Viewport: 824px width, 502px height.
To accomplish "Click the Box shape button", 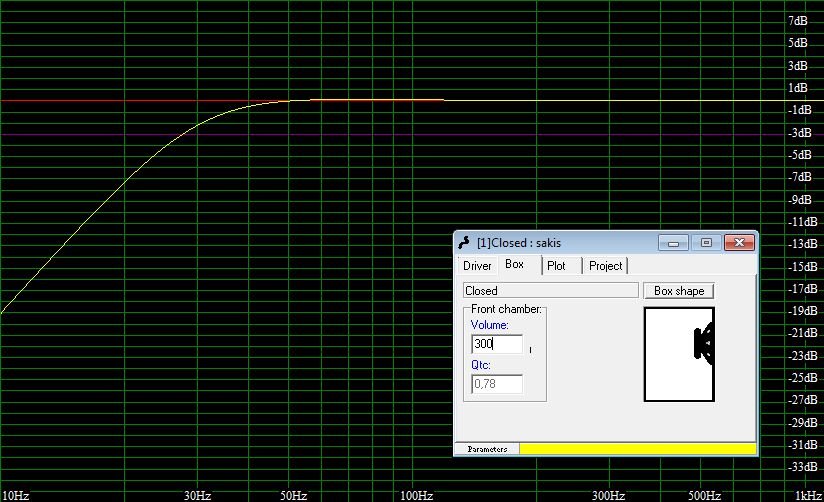I will (x=678, y=291).
